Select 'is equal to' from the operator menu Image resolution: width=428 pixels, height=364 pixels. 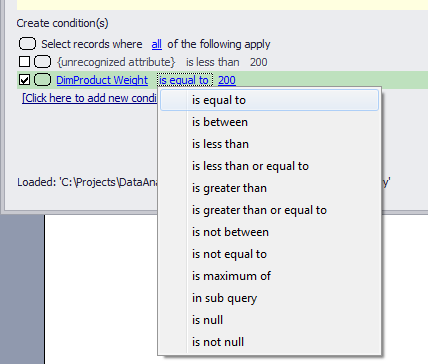pyautogui.click(x=269, y=100)
